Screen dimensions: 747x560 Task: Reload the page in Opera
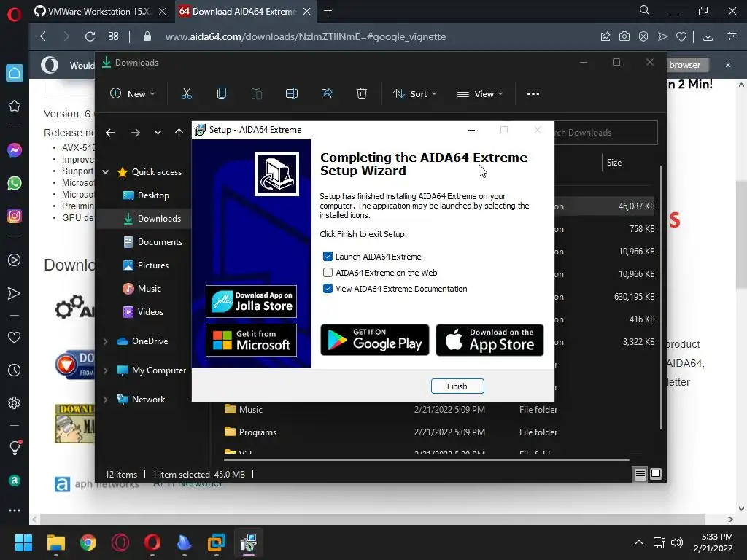[90, 36]
